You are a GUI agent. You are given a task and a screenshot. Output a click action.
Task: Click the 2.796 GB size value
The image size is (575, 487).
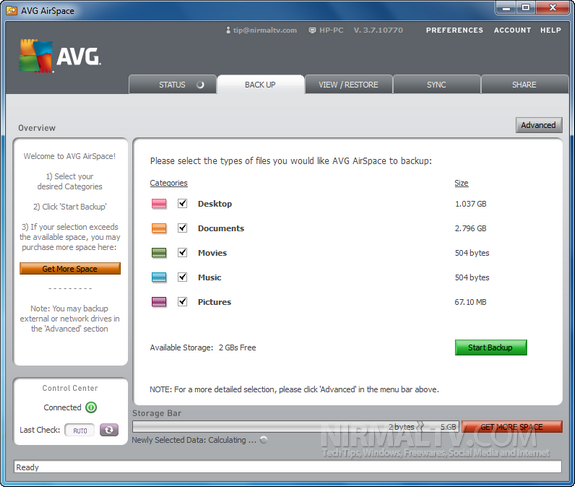(x=470, y=228)
